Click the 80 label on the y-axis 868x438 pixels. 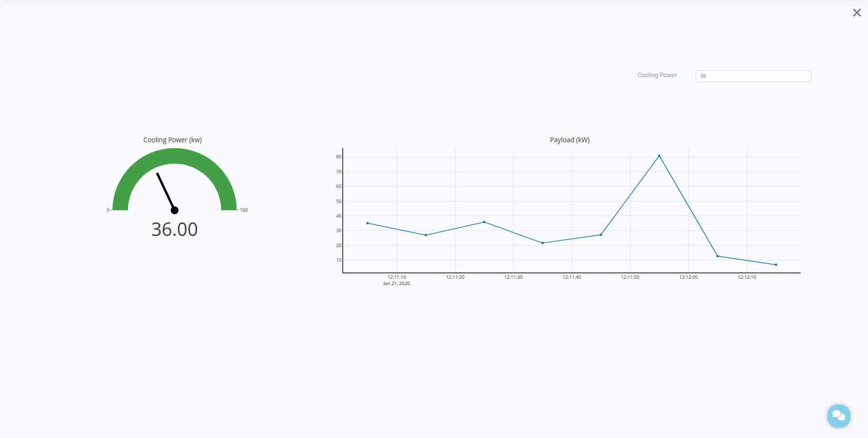coord(338,157)
